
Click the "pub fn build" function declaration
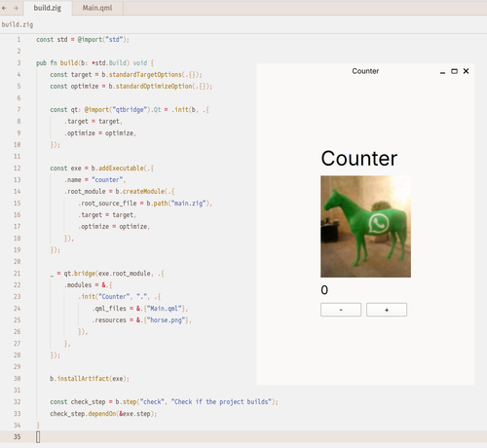point(94,63)
